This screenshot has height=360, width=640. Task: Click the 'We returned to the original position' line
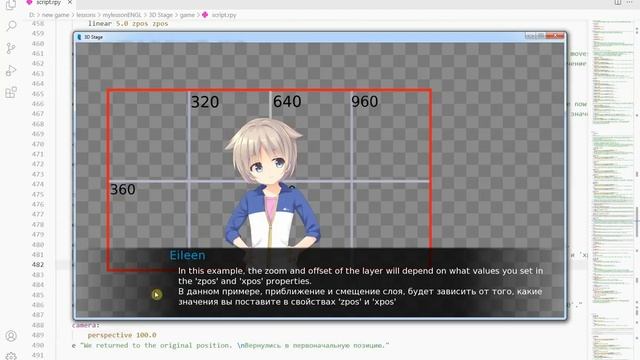point(230,345)
